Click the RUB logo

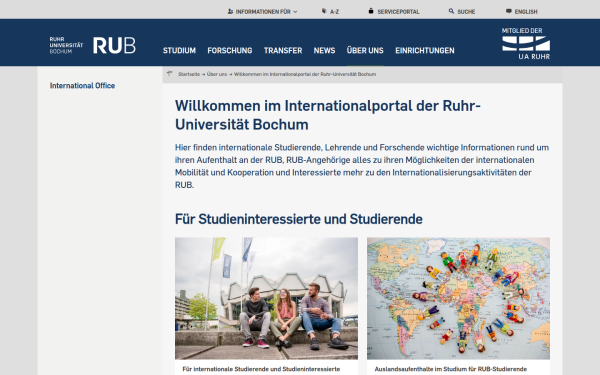114,45
